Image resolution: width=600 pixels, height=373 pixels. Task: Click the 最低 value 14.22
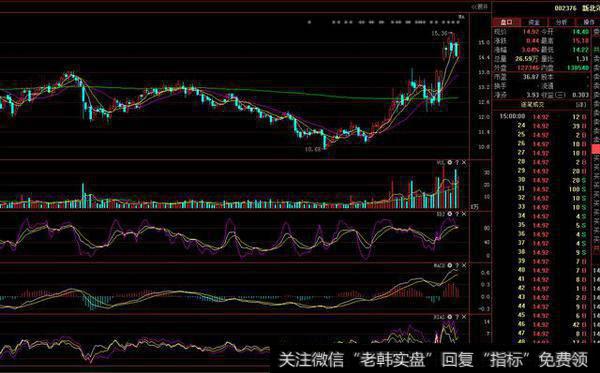(580, 50)
